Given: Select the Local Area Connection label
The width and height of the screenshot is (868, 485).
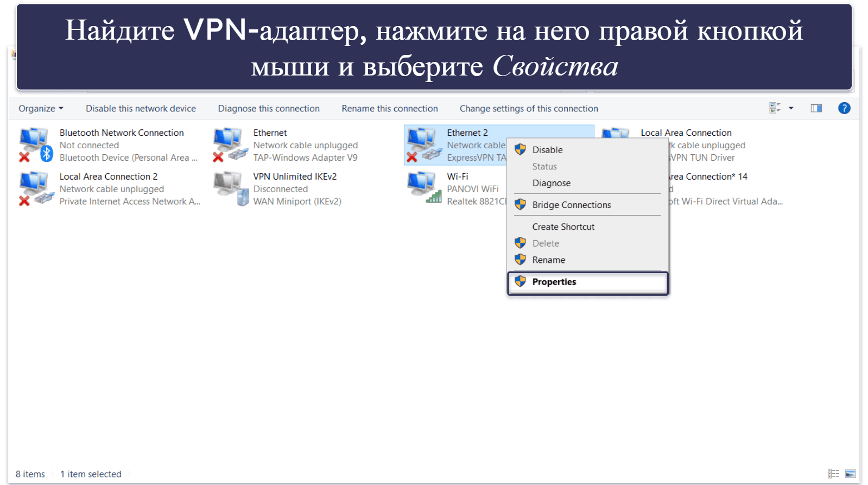Looking at the screenshot, I should [686, 133].
